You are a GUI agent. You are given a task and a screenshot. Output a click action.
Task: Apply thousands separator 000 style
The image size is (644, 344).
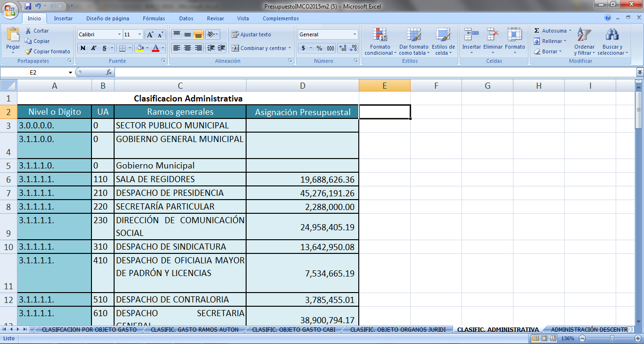click(330, 48)
